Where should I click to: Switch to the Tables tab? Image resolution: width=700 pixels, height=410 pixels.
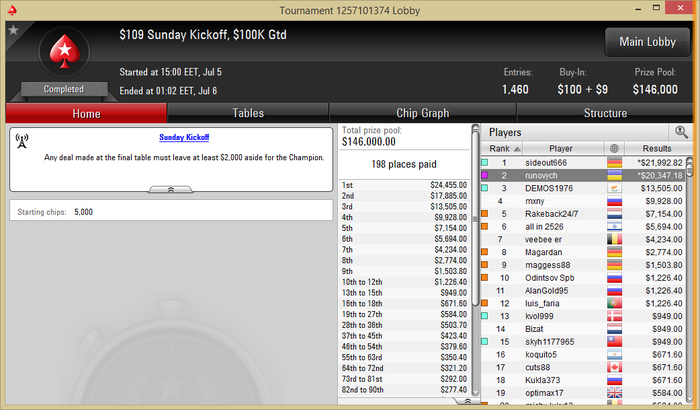(x=248, y=113)
